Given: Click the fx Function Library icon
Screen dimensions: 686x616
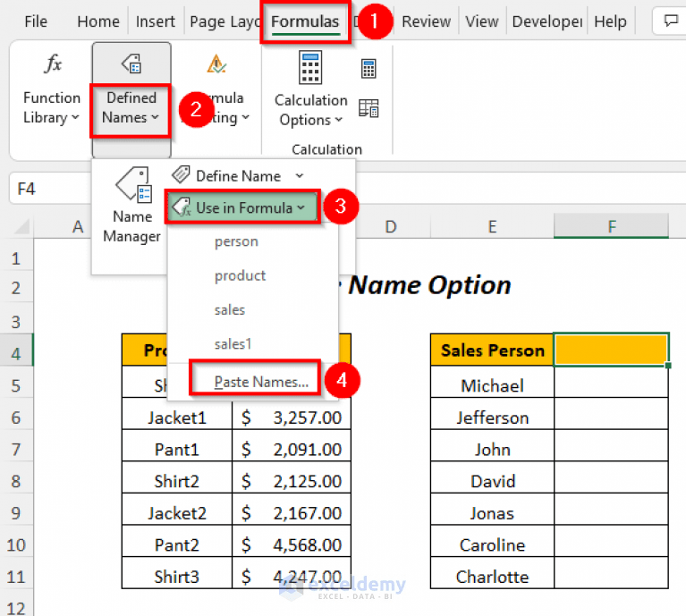Looking at the screenshot, I should click(x=53, y=63).
